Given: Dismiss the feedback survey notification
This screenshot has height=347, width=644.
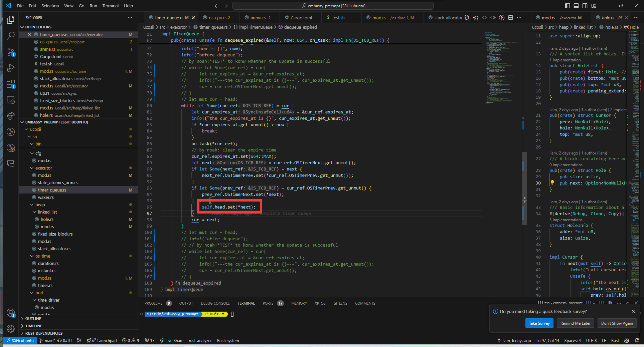Looking at the screenshot, I should click(633, 311).
